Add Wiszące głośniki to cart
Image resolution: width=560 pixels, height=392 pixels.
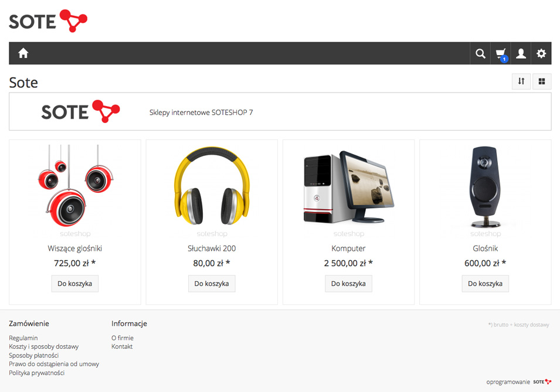pyautogui.click(x=75, y=284)
